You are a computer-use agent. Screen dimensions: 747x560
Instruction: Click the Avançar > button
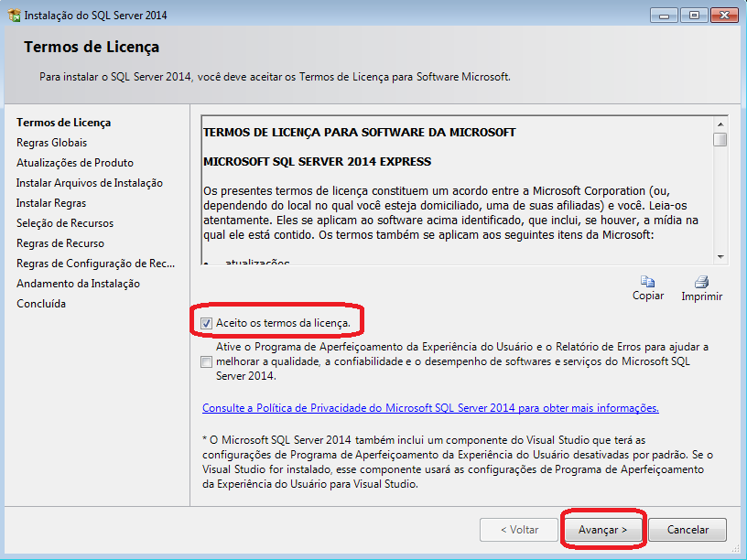(x=602, y=530)
